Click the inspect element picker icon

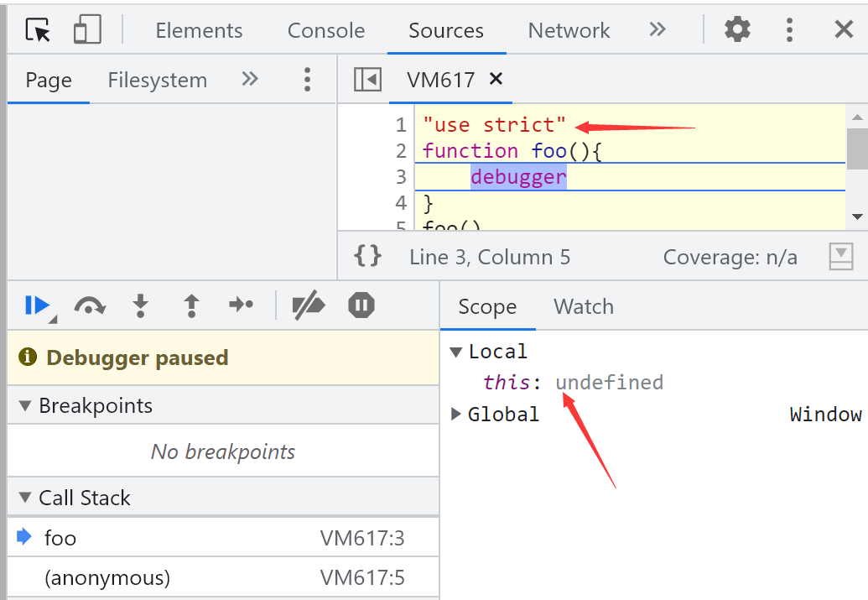[x=38, y=30]
